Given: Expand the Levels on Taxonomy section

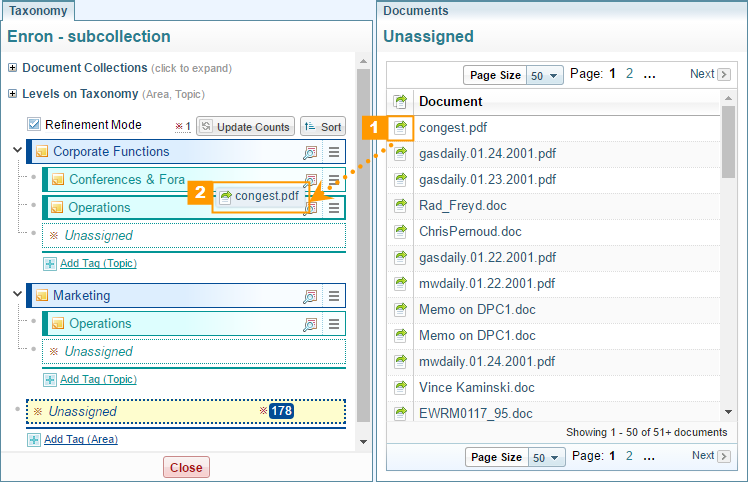Looking at the screenshot, I should [x=12, y=94].
